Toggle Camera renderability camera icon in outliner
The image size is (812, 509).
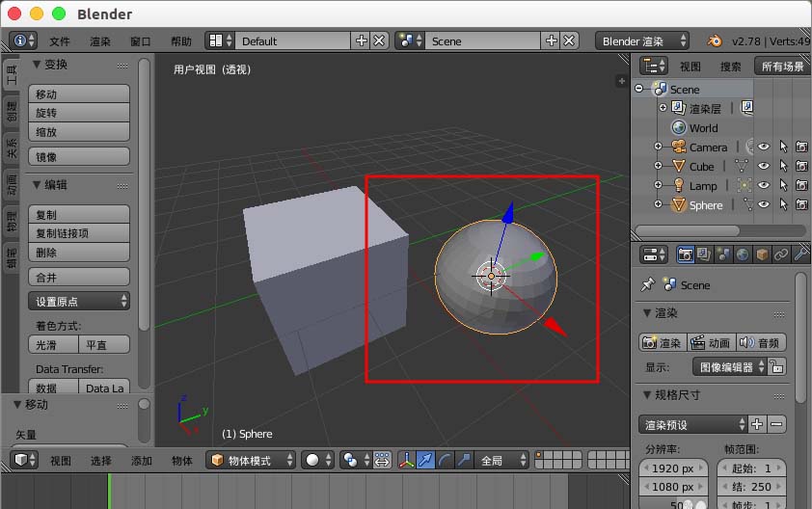(x=801, y=147)
